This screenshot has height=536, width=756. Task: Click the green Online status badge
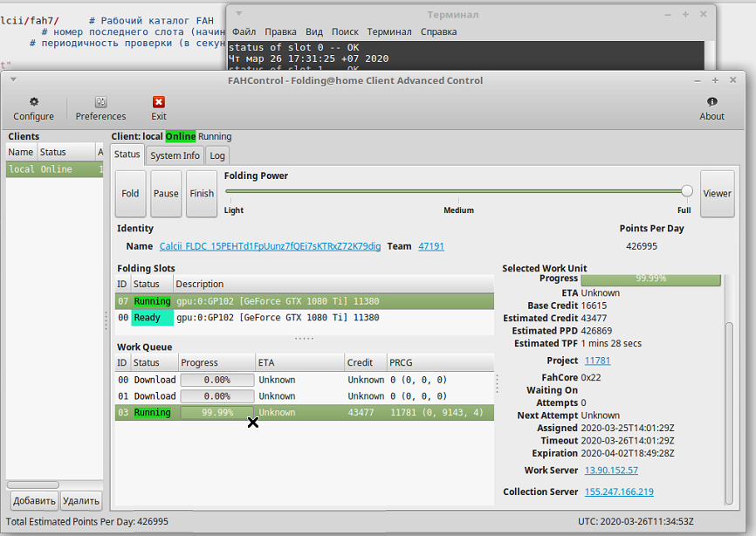181,136
